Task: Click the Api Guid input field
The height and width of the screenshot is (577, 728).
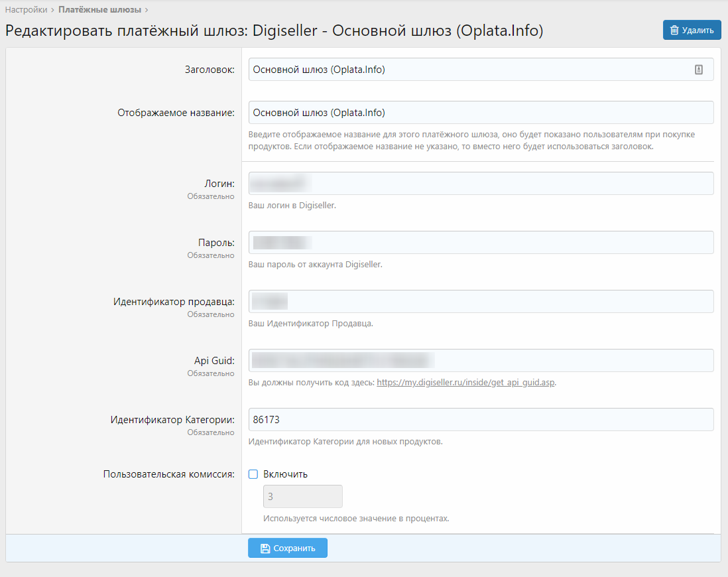Action: coord(481,361)
